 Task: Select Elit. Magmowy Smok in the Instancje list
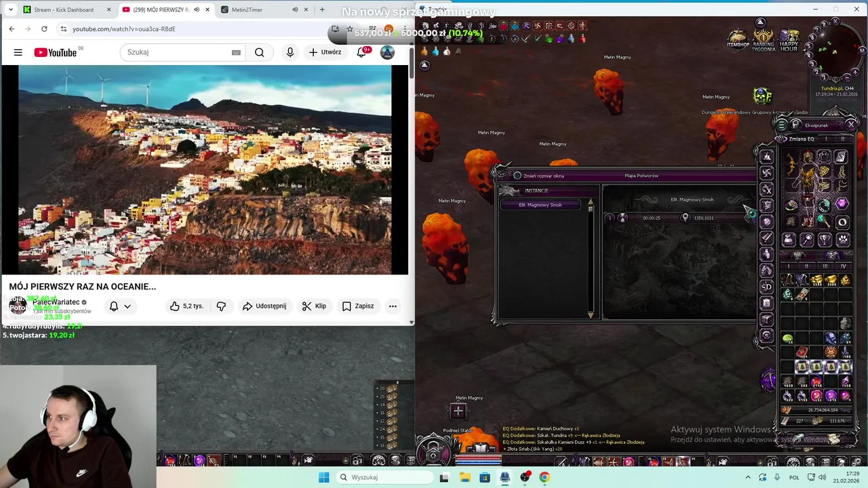(x=540, y=205)
